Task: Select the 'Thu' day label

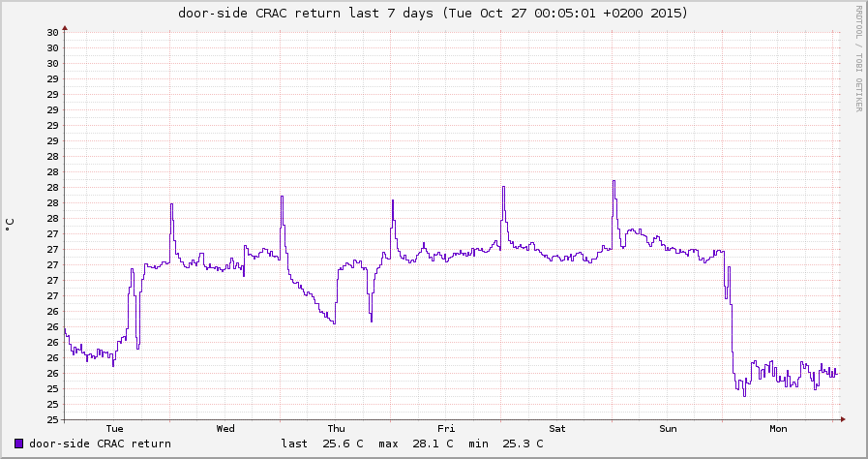Action: [x=336, y=428]
